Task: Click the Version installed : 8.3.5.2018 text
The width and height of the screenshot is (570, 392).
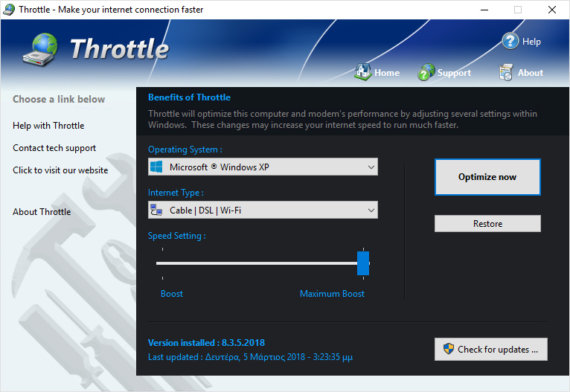Action: pyautogui.click(x=206, y=343)
